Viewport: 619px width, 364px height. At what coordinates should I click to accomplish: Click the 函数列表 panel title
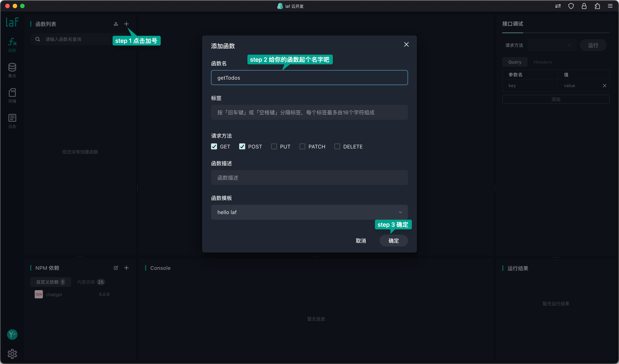coord(46,24)
